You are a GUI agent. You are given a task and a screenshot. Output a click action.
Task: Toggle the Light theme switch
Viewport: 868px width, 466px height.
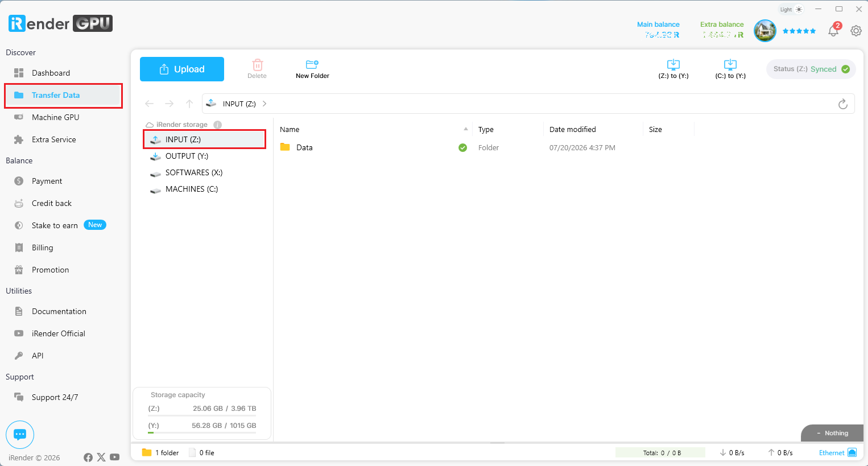click(x=791, y=9)
